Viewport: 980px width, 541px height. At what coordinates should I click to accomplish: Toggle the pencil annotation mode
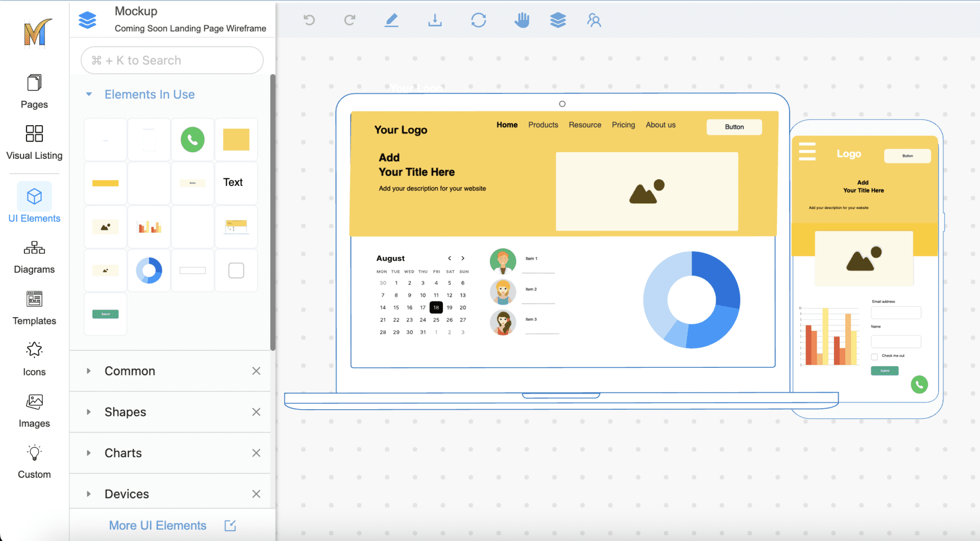pyautogui.click(x=391, y=20)
